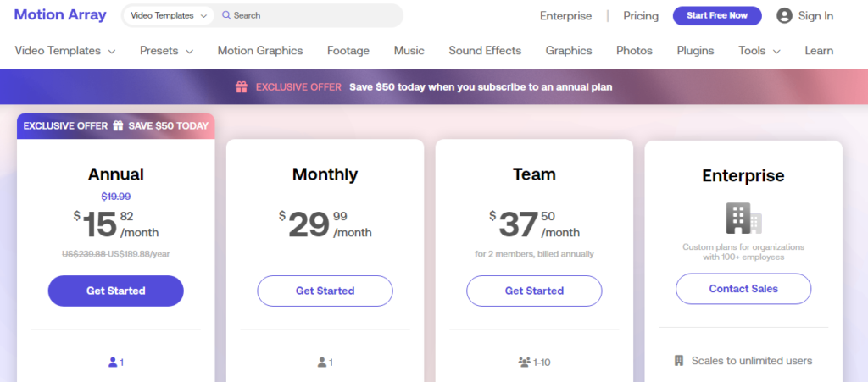Open the Video Templates search category dropdown
868x382 pixels.
coord(168,15)
